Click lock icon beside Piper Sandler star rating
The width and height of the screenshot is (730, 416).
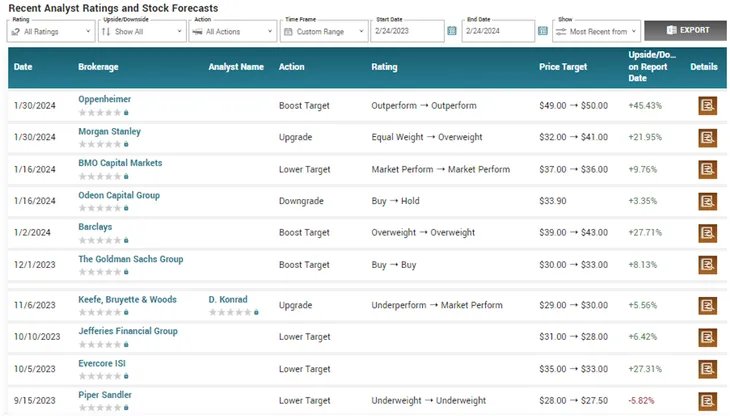pyautogui.click(x=126, y=408)
